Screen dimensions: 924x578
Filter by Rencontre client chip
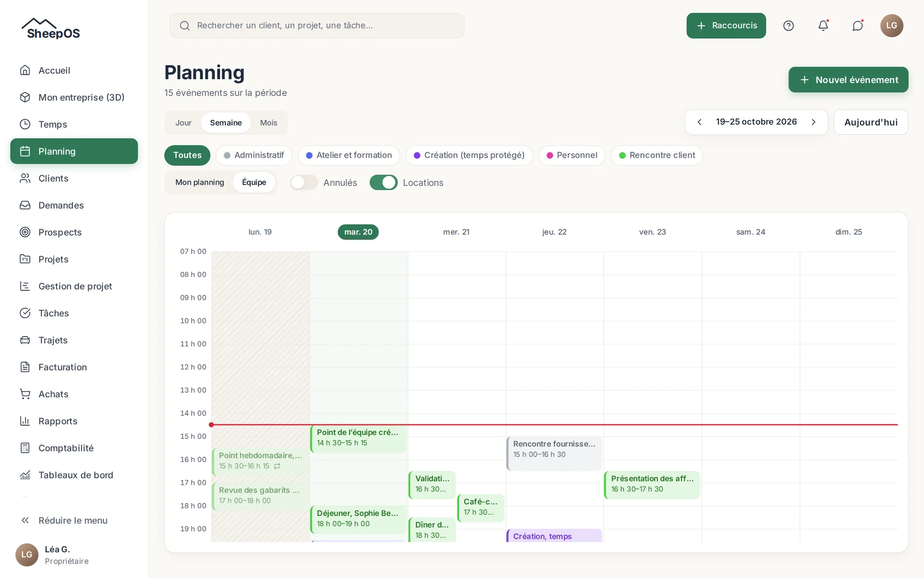657,155
